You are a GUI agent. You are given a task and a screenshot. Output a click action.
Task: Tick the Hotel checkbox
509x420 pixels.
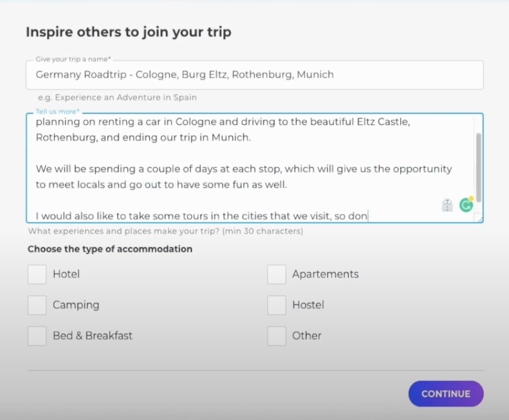coord(37,274)
